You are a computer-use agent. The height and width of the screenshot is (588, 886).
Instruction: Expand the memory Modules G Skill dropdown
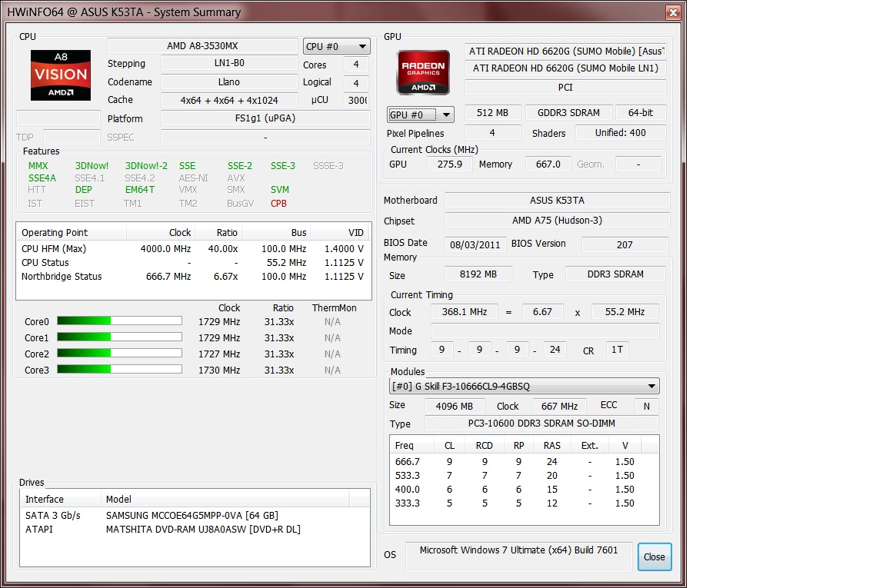(x=525, y=387)
